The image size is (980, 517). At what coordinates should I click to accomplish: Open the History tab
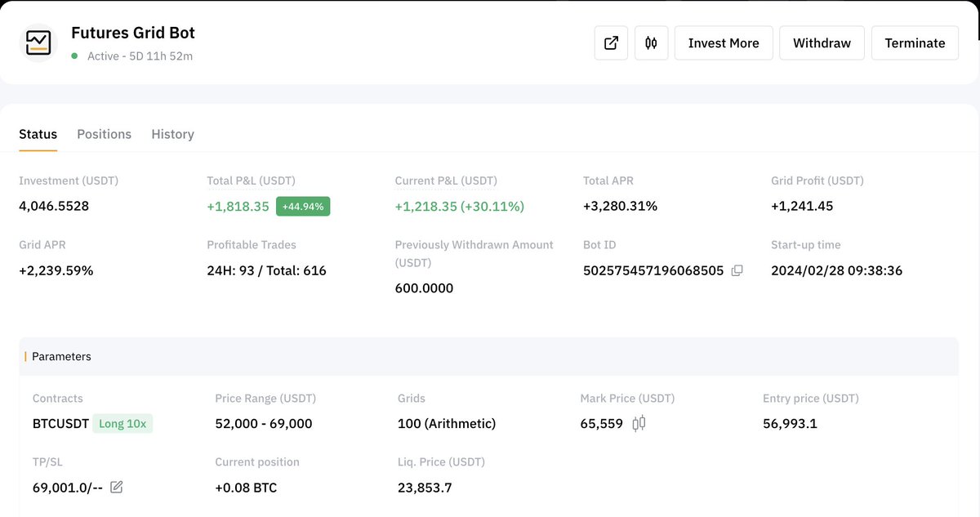pos(172,133)
